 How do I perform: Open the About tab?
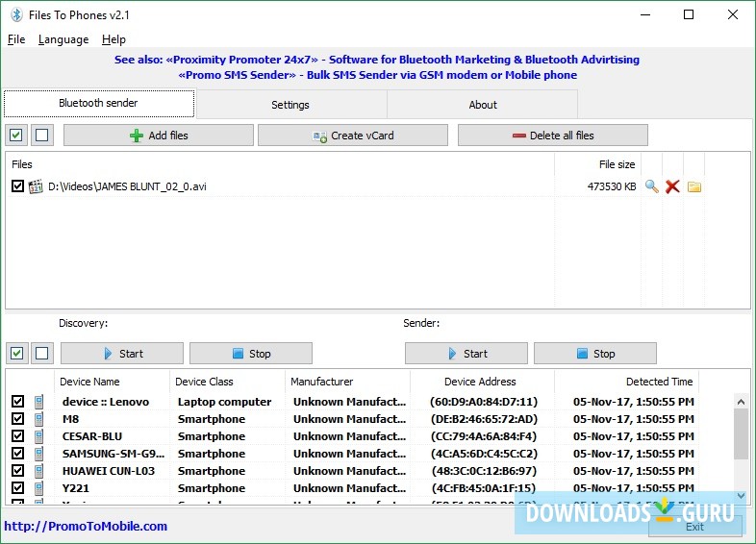(x=483, y=105)
